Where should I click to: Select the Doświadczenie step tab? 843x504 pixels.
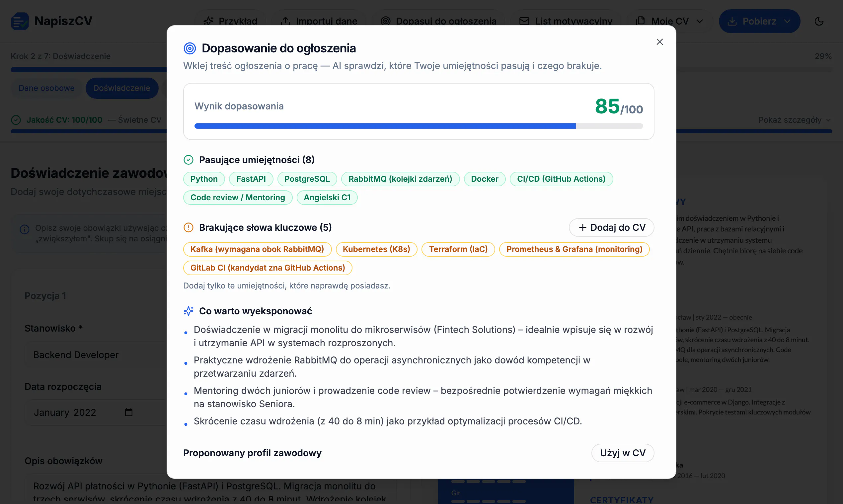click(x=122, y=88)
